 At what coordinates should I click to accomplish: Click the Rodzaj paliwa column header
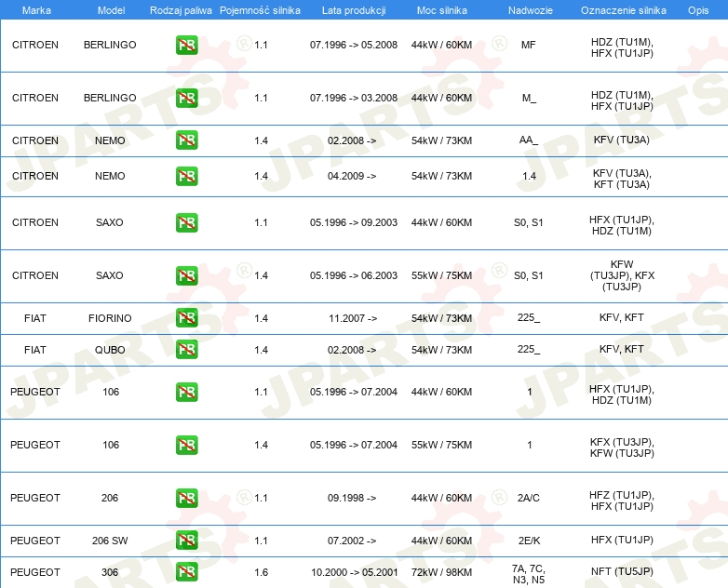click(181, 10)
